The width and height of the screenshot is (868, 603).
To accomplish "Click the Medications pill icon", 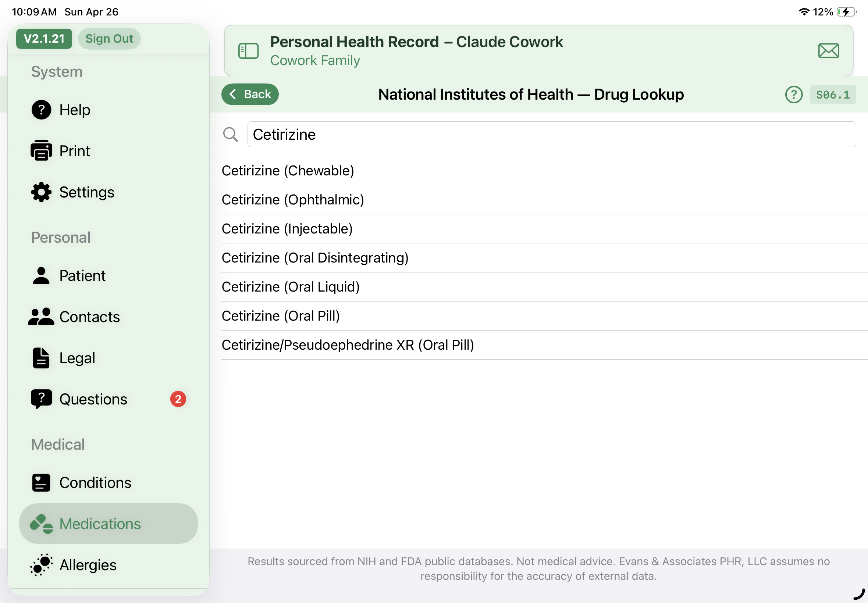I will (41, 524).
